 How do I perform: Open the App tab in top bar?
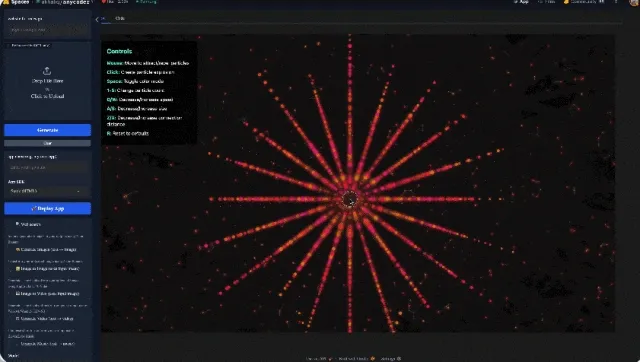point(521,2)
